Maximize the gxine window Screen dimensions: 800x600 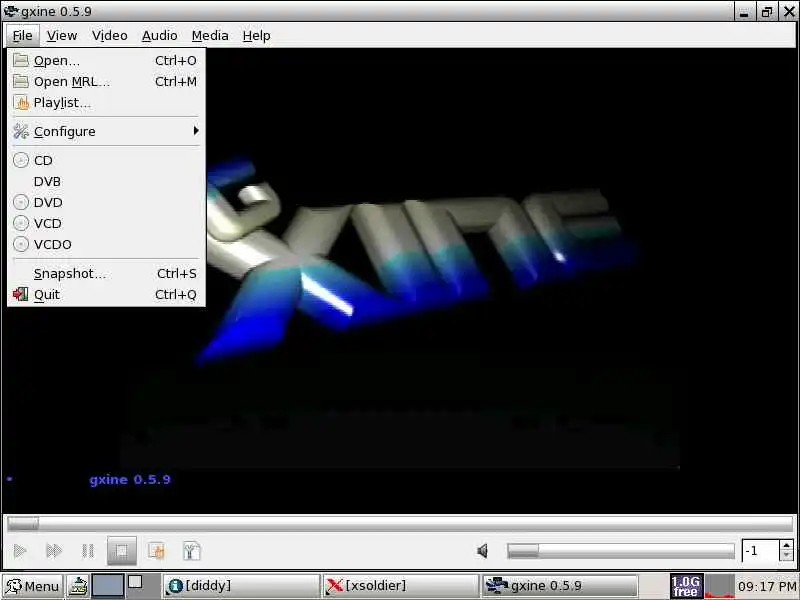click(766, 12)
